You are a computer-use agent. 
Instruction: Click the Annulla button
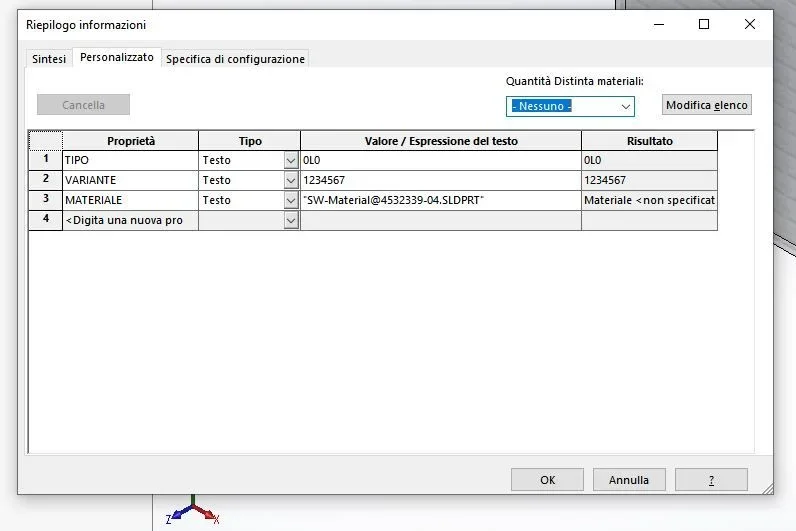tap(629, 480)
